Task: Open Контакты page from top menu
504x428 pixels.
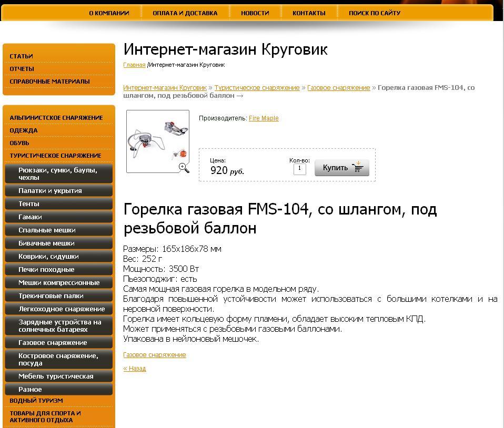Action: (x=309, y=13)
